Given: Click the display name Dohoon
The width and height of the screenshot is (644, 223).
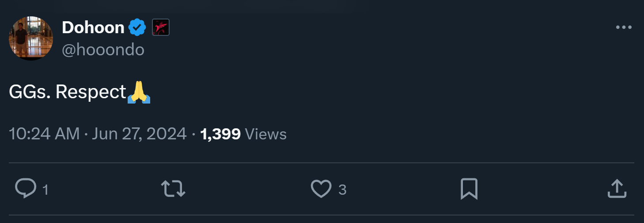Looking at the screenshot, I should (93, 28).
